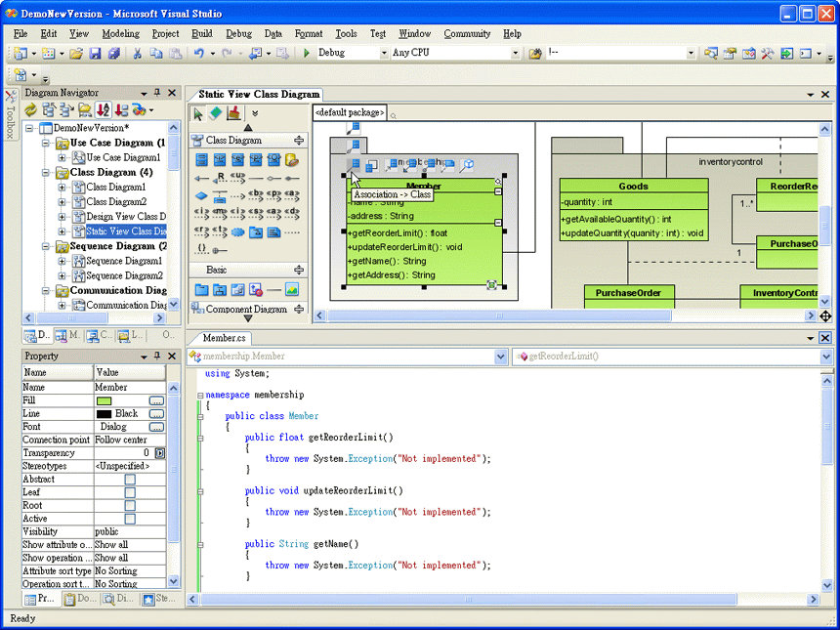
Task: Open the Any CPU platform dropdown
Action: pyautogui.click(x=515, y=53)
